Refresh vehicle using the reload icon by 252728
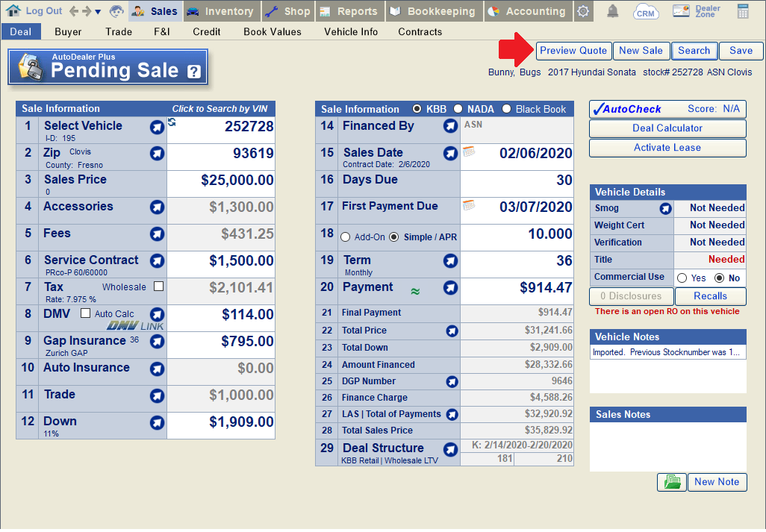The width and height of the screenshot is (766, 532). (172, 122)
